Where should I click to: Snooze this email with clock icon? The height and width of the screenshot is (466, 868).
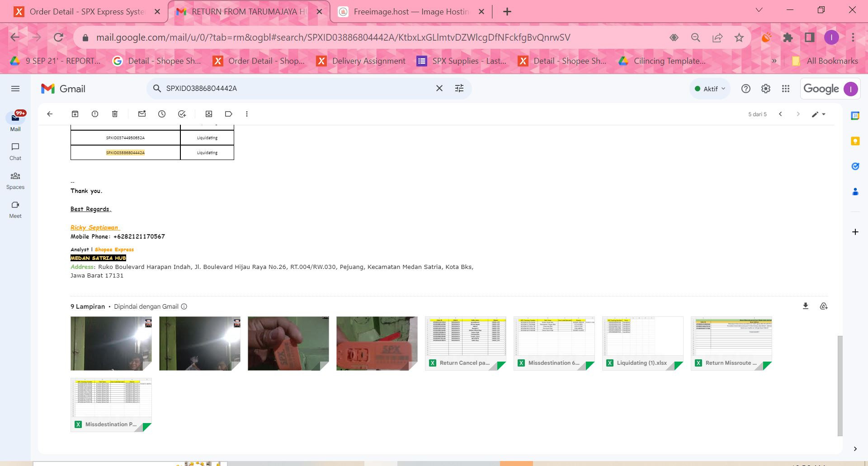pyautogui.click(x=162, y=114)
